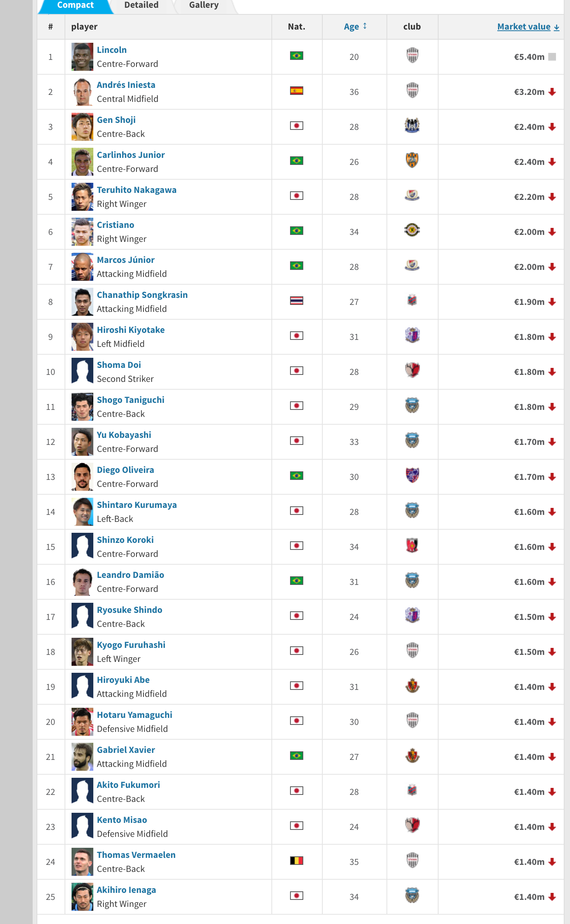Switch to the Detailed tab
Image resolution: width=570 pixels, height=924 pixels.
[x=142, y=5]
